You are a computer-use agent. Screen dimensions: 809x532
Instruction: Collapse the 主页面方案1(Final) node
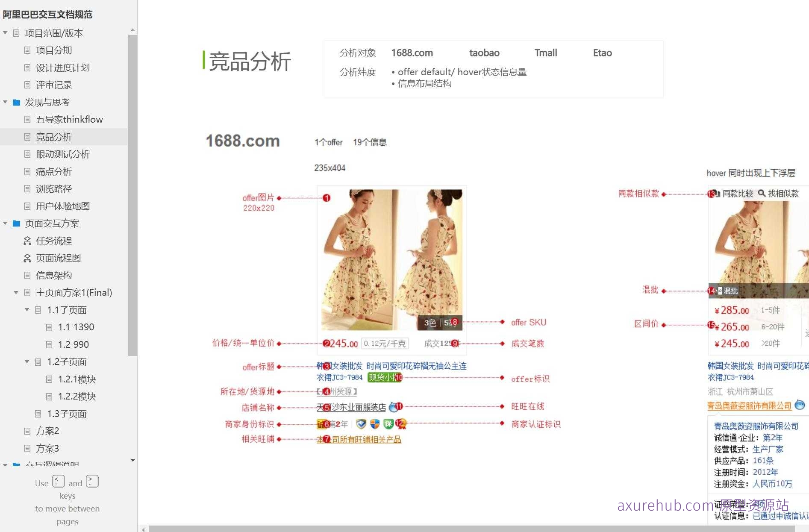point(16,293)
